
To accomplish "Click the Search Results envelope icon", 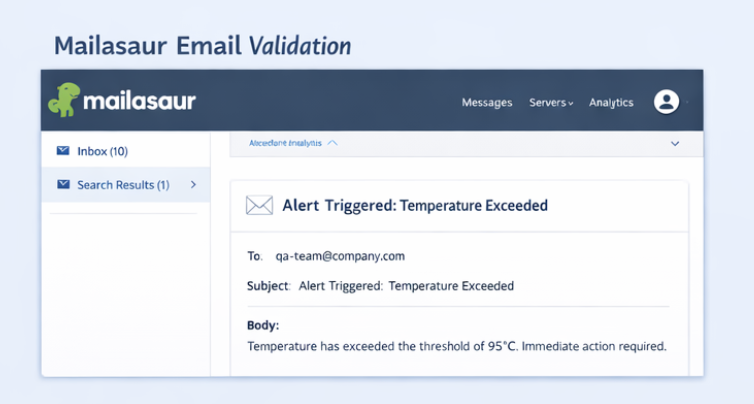I will click(x=63, y=185).
